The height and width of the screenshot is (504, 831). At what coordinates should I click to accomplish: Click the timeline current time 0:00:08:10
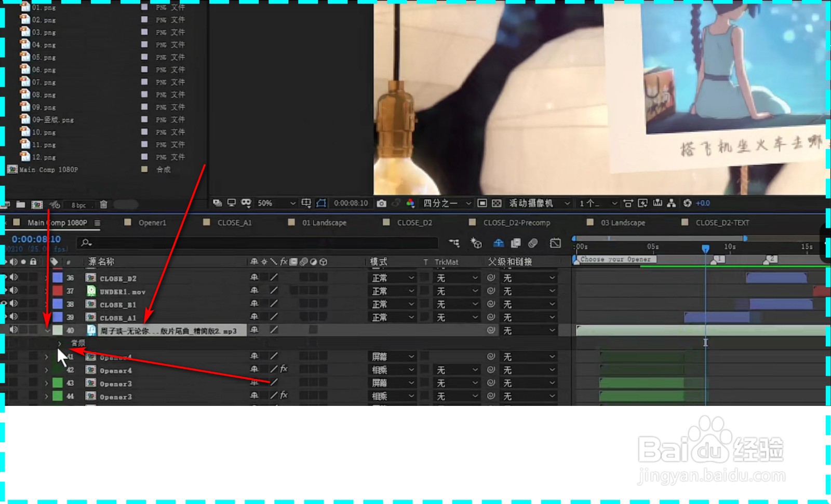[x=36, y=239]
